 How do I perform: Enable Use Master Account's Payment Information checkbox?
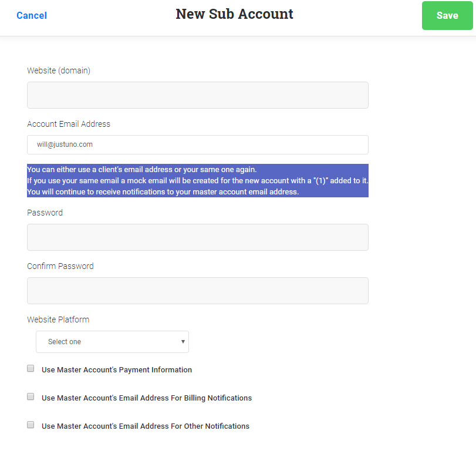pos(31,368)
